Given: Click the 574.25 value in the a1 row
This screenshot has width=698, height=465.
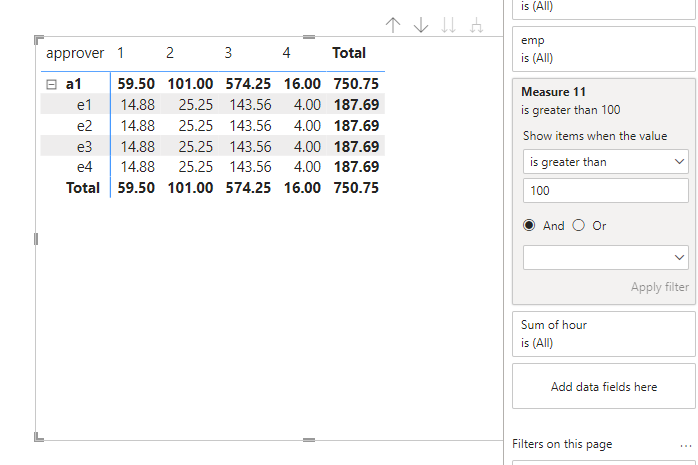Looking at the screenshot, I should [x=248, y=84].
